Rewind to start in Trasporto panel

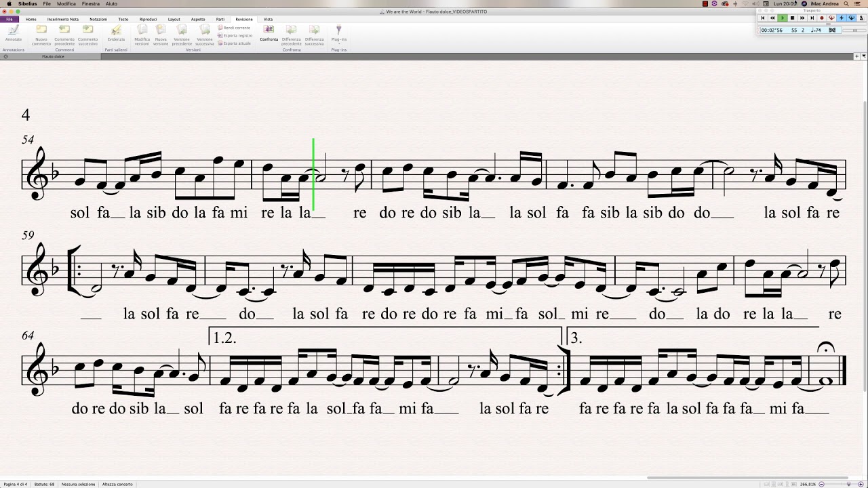(x=762, y=18)
